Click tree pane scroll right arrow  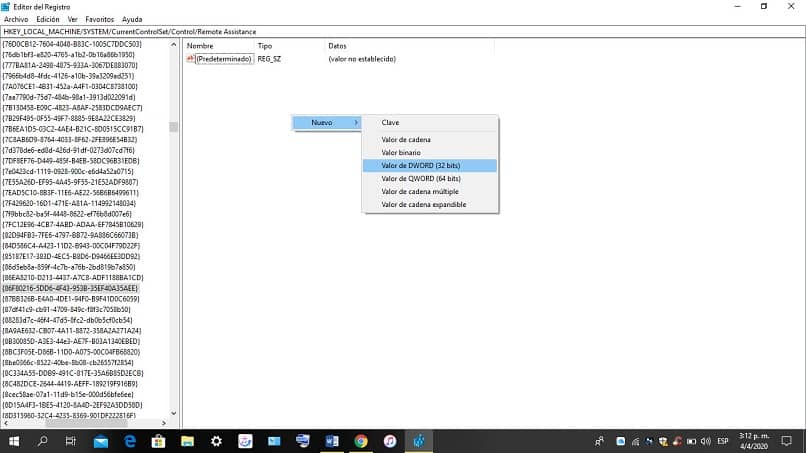pos(163,423)
